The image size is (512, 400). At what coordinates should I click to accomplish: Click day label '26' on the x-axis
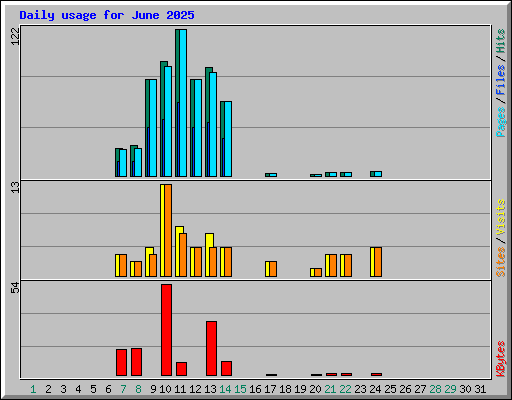tap(405, 389)
